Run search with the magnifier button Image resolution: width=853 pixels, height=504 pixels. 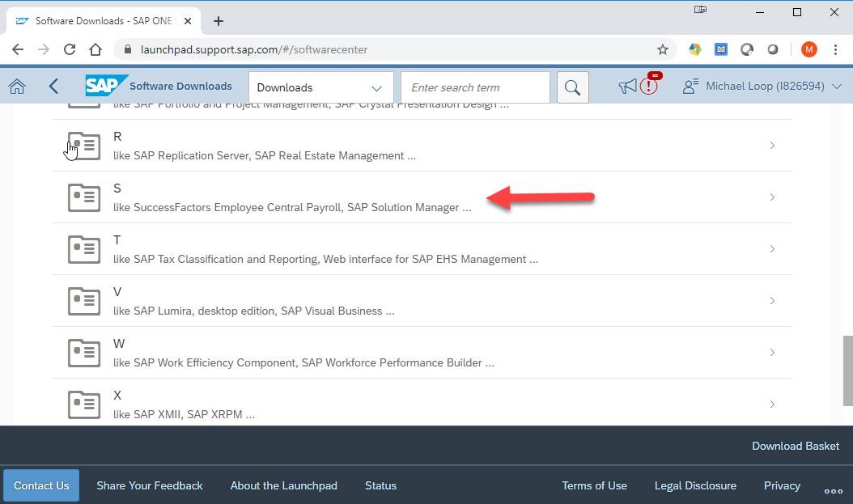click(572, 87)
